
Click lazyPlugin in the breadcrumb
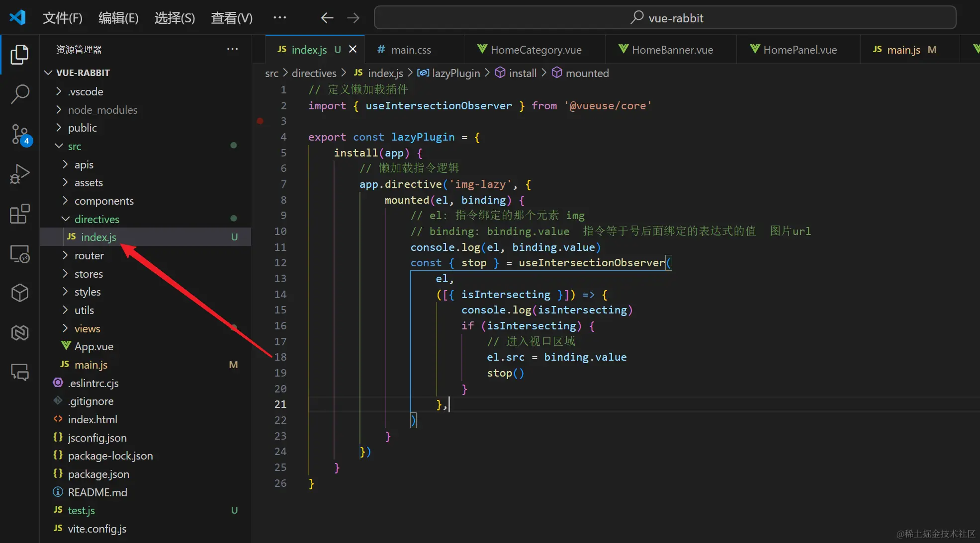455,73
